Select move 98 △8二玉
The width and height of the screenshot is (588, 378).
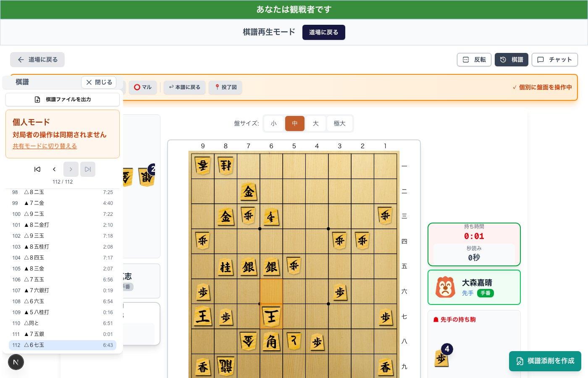tap(63, 192)
